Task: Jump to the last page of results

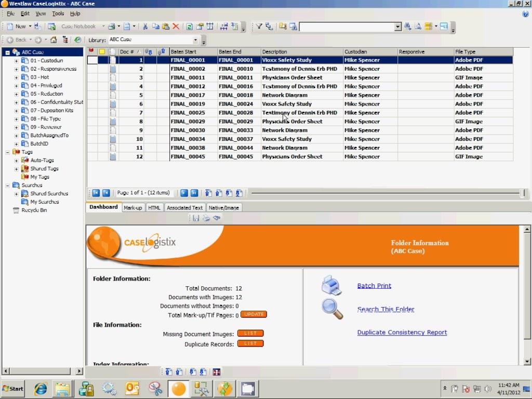Action: click(x=194, y=193)
